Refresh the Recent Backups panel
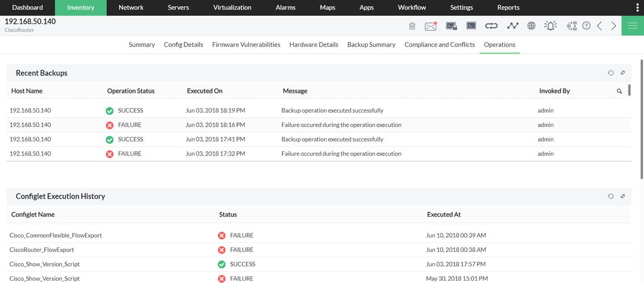 click(x=611, y=73)
